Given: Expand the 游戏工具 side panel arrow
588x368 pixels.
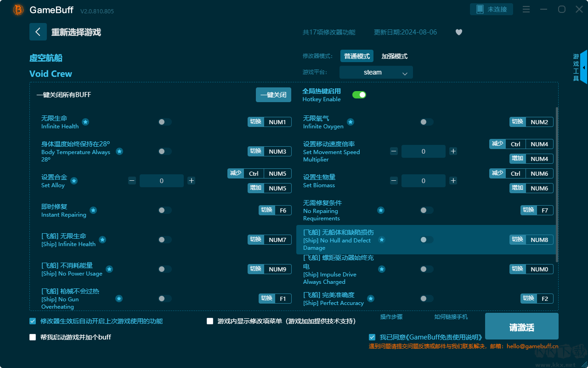Looking at the screenshot, I should click(584, 68).
